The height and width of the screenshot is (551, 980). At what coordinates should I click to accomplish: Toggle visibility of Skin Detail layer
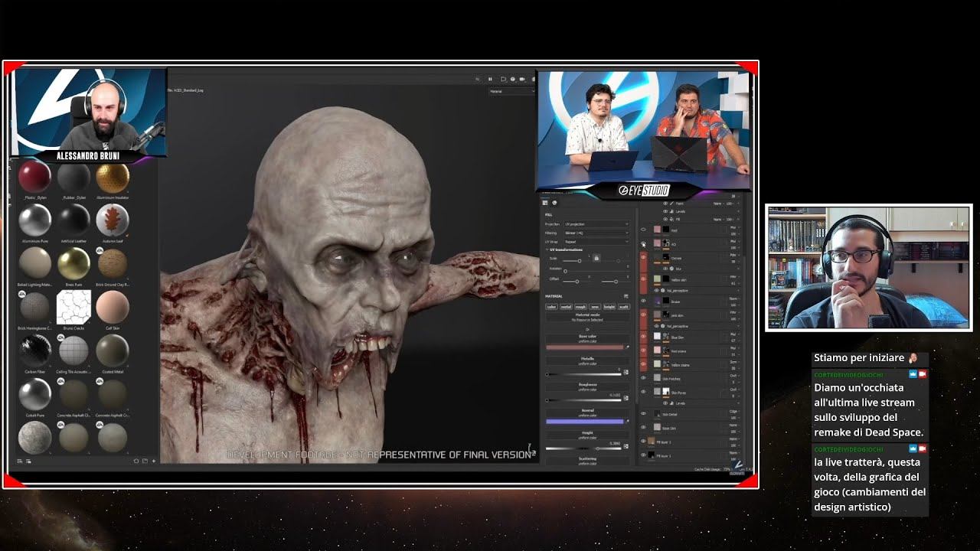point(643,413)
